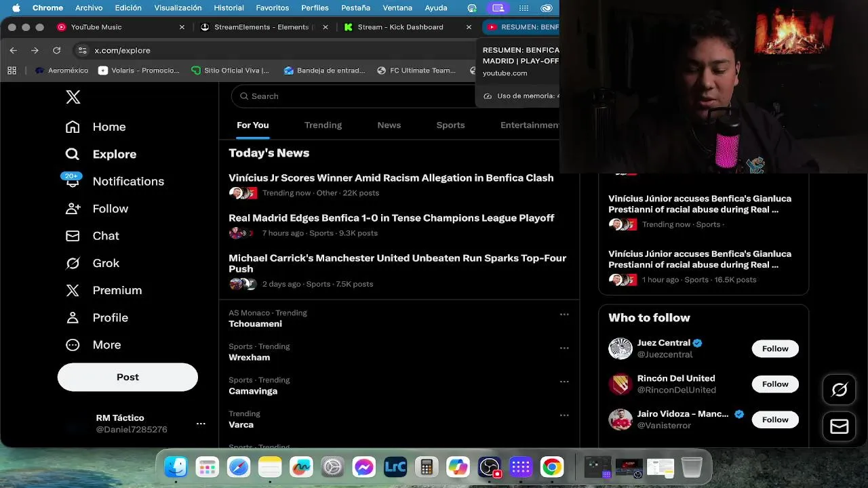Click the floating messages envelope button
868x488 pixels.
coord(840,426)
